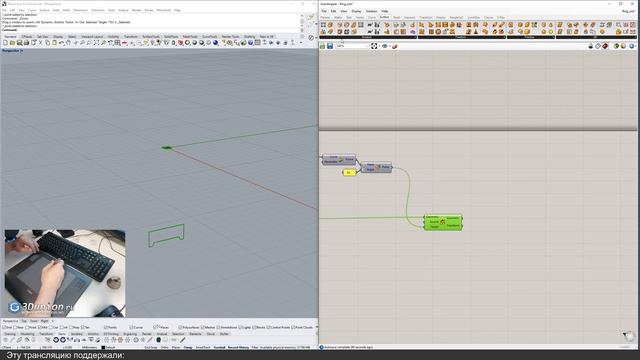Toggle Gumball in Rhino status bar
Screen dimensions: 640x360
coord(219,347)
